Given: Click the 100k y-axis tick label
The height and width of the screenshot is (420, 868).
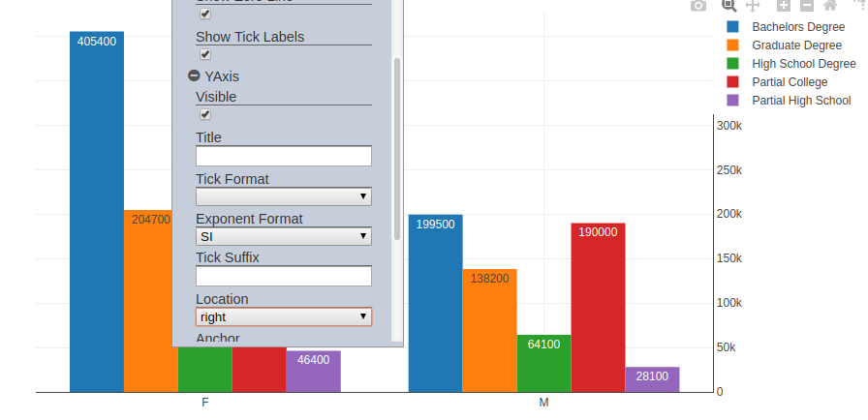Looking at the screenshot, I should click(729, 303).
